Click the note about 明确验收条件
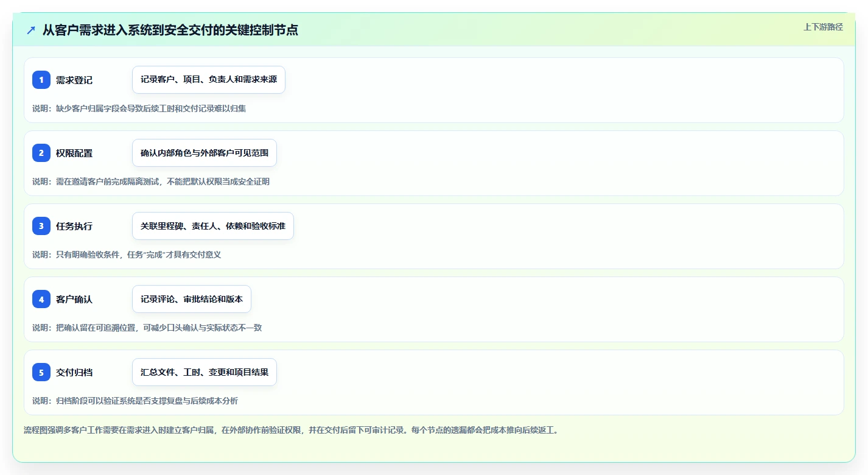This screenshot has height=475, width=868. pyautogui.click(x=127, y=255)
